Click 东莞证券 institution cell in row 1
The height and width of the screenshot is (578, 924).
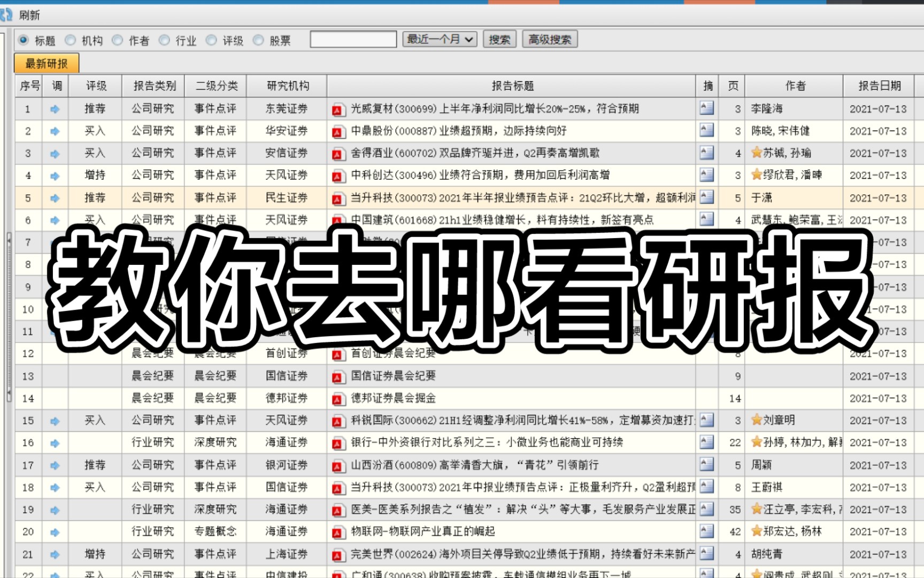(x=287, y=109)
